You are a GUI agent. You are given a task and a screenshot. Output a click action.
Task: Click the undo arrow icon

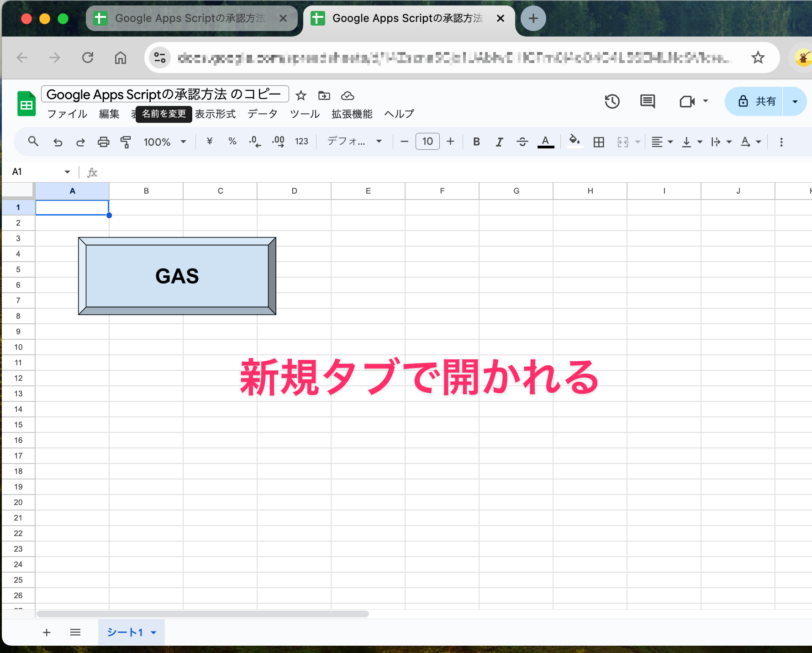pos(58,142)
